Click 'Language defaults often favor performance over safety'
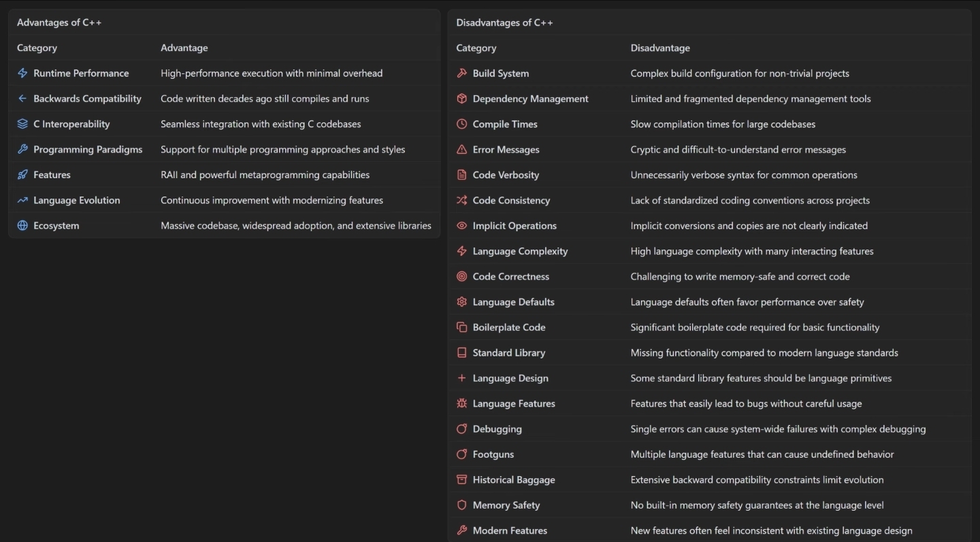The height and width of the screenshot is (542, 980). [x=747, y=302]
